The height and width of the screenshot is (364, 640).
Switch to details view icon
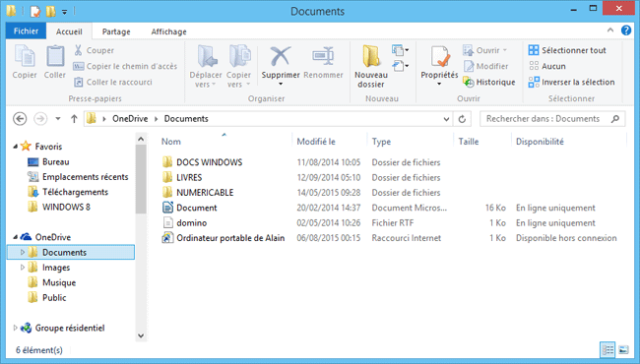pyautogui.click(x=608, y=349)
